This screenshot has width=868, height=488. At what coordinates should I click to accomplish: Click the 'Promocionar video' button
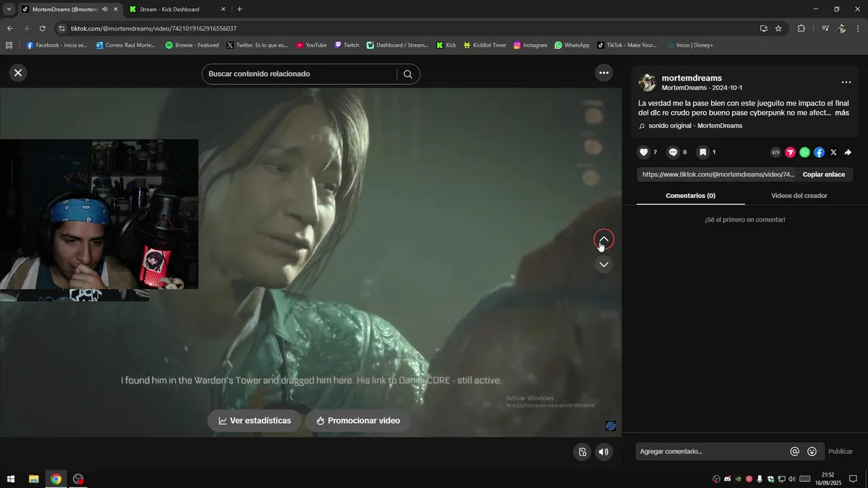click(357, 421)
